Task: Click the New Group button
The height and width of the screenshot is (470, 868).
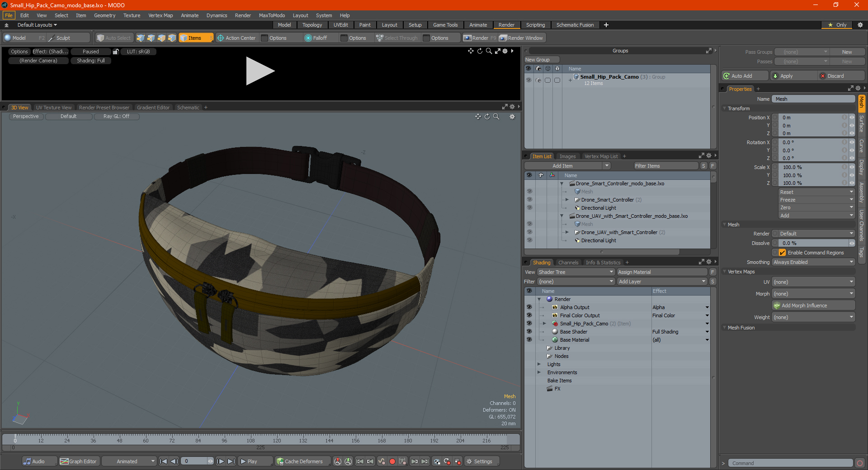Action: [x=542, y=60]
